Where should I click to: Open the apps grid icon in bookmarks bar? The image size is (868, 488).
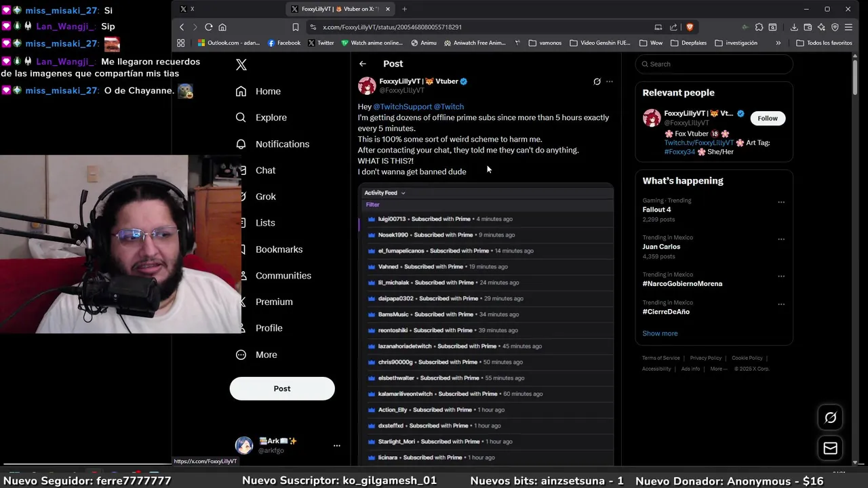(x=181, y=43)
